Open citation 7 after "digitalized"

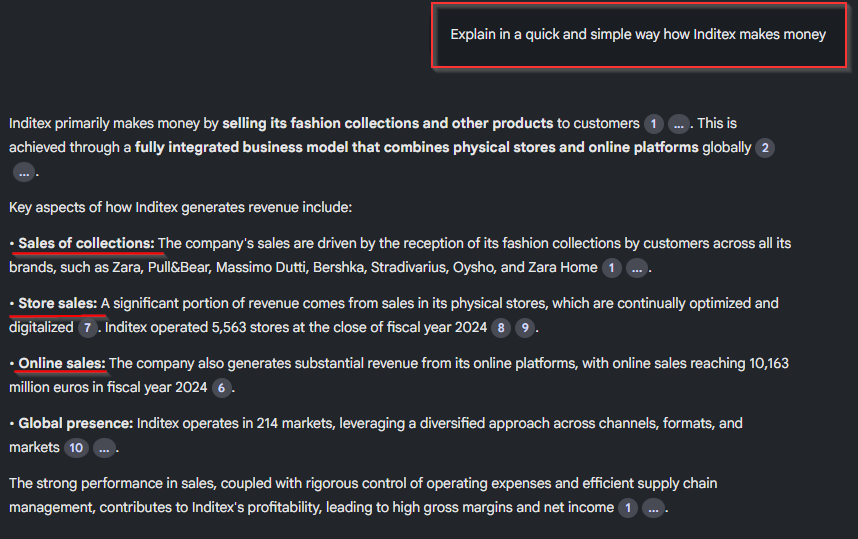(88, 328)
